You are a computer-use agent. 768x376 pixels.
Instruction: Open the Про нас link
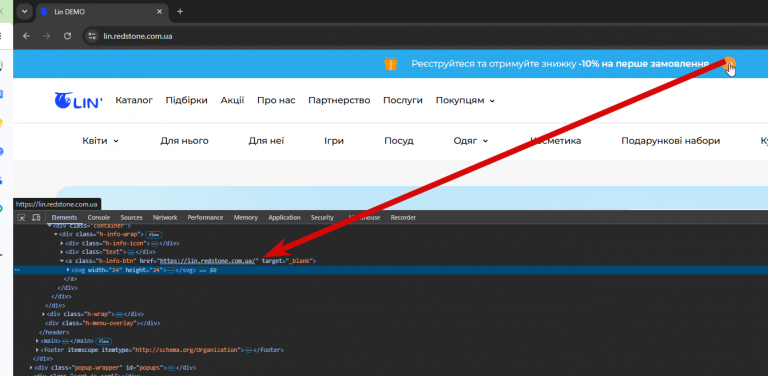[276, 100]
